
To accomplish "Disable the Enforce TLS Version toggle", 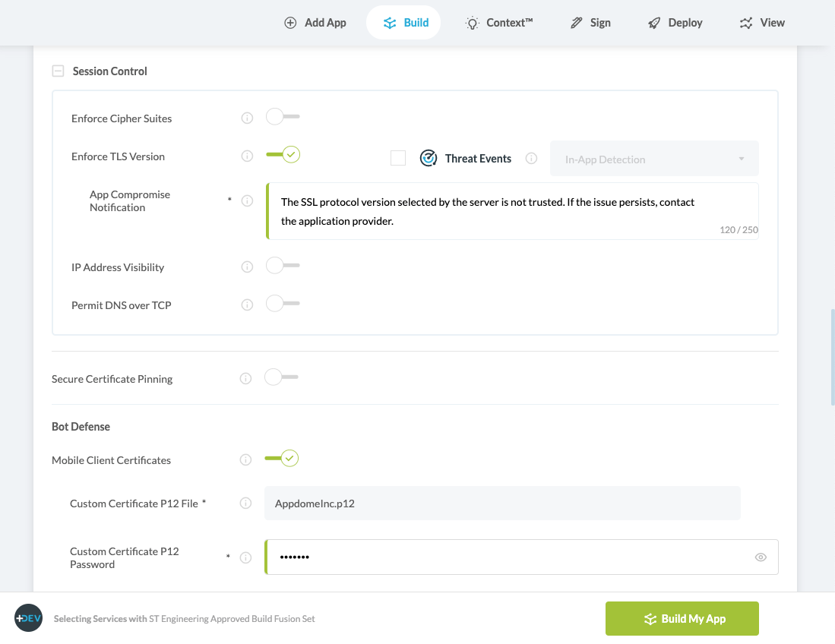I will 283,153.
